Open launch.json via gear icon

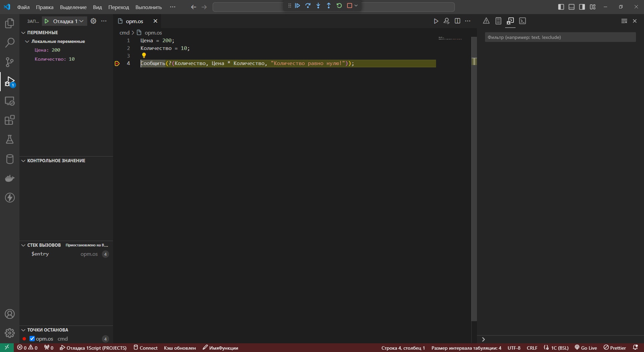point(93,21)
